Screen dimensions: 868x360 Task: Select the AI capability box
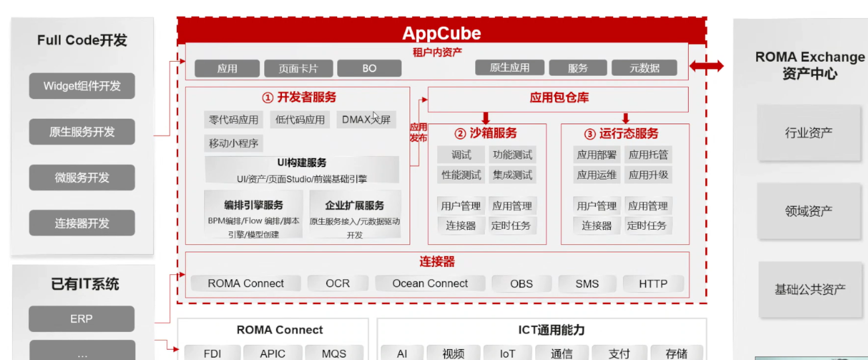point(402,353)
